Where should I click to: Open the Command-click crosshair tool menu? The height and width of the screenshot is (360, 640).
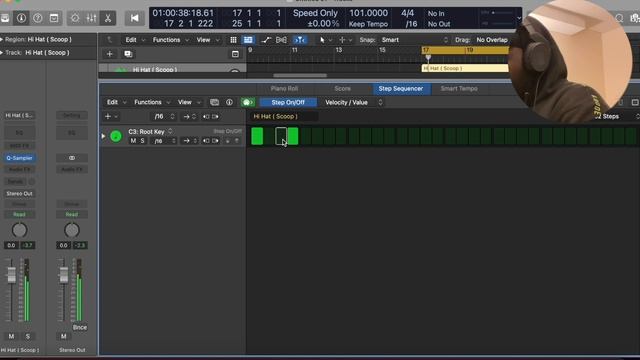click(x=345, y=40)
